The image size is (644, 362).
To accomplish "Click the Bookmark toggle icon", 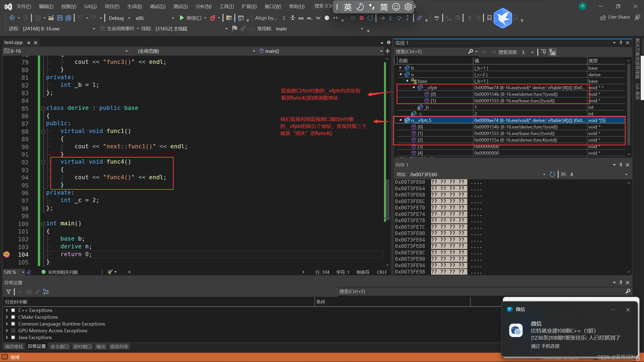I will [489, 18].
